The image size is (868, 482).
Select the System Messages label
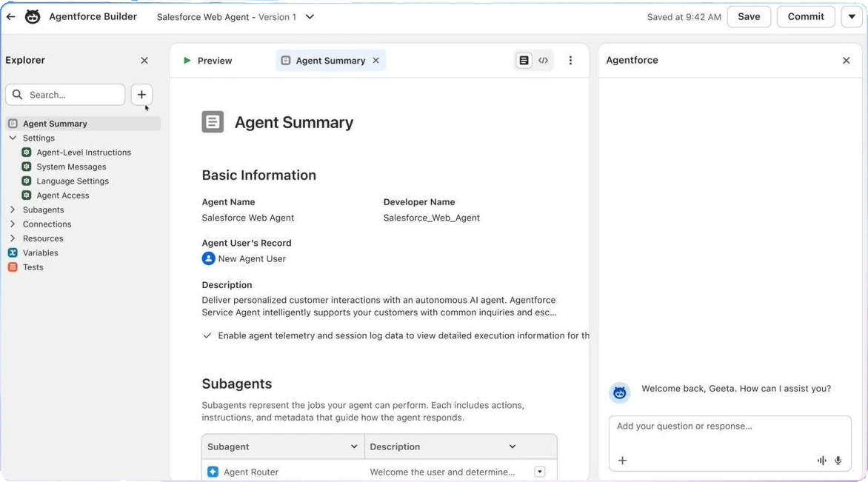(x=71, y=167)
